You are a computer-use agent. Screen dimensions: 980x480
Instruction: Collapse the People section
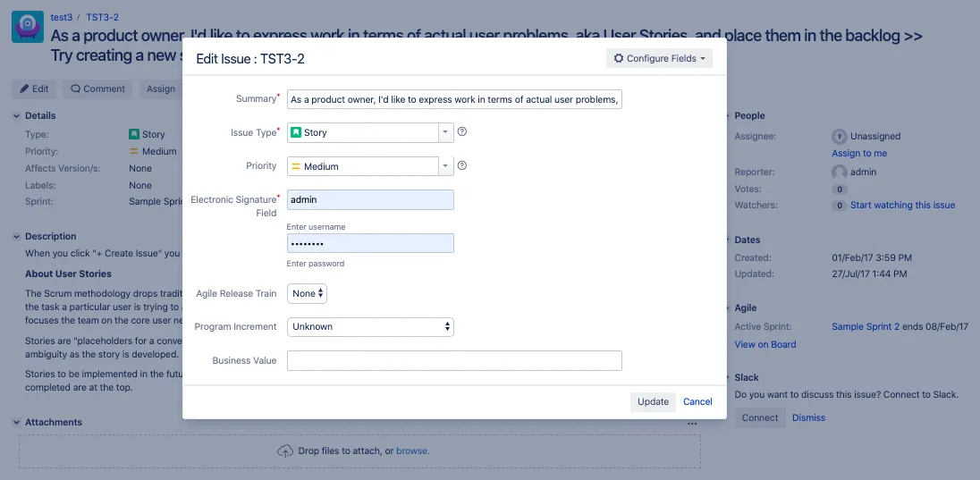[x=727, y=115]
